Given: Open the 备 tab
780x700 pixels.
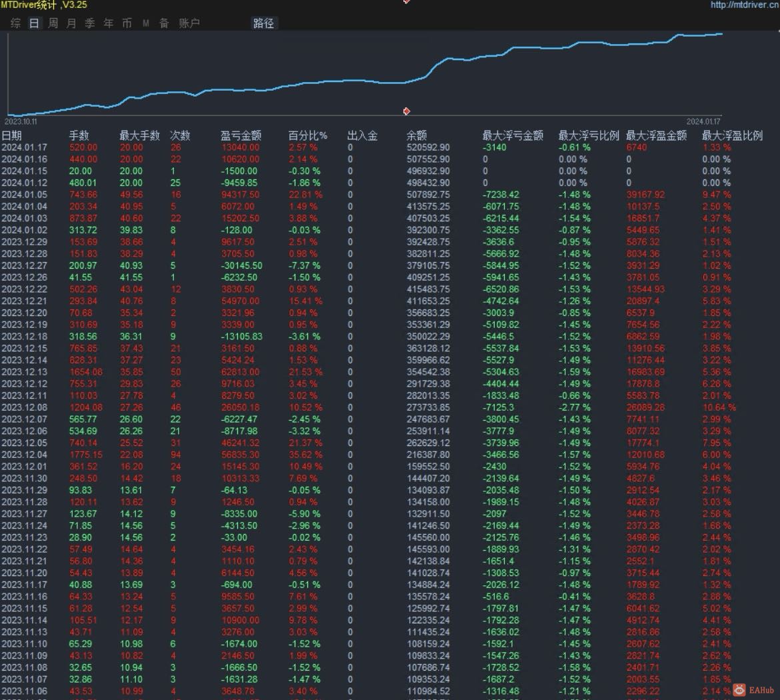Looking at the screenshot, I should tap(164, 23).
